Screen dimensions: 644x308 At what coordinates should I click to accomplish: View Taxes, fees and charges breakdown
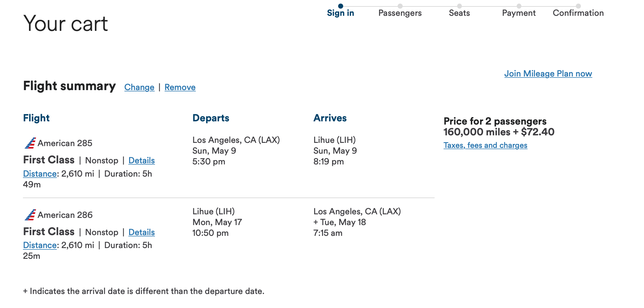pos(486,145)
